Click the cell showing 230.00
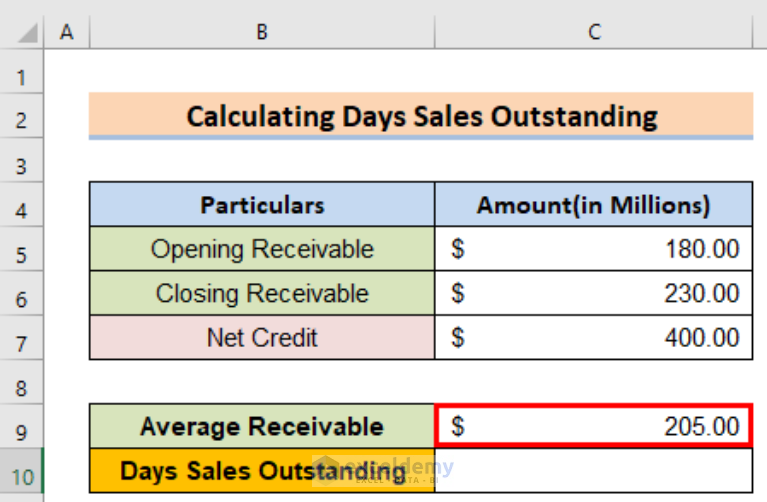 (x=593, y=293)
